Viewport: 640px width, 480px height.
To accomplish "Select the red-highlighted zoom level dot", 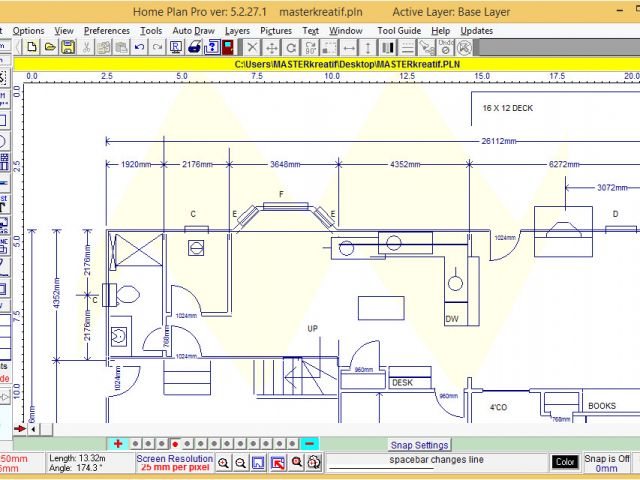I will [175, 443].
